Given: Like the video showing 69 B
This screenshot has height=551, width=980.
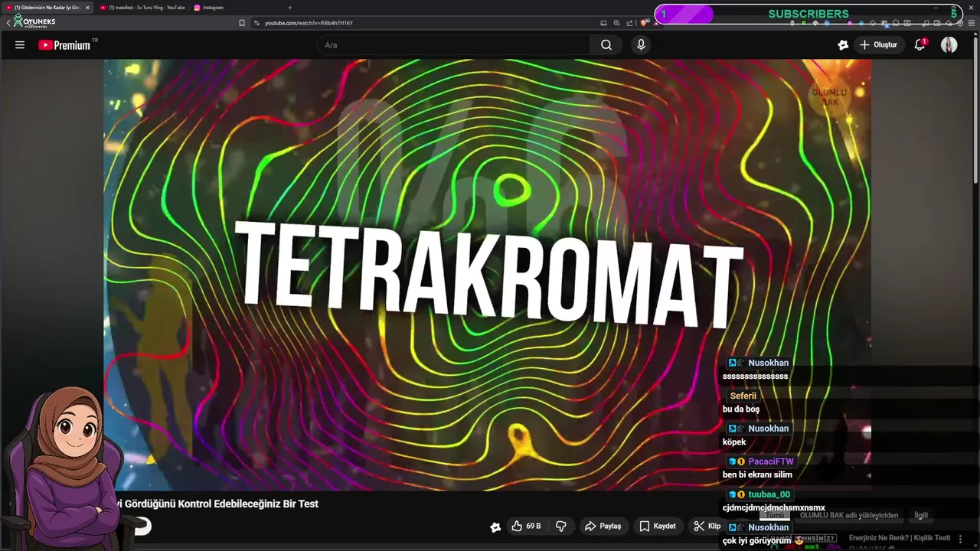Looking at the screenshot, I should pos(527,527).
